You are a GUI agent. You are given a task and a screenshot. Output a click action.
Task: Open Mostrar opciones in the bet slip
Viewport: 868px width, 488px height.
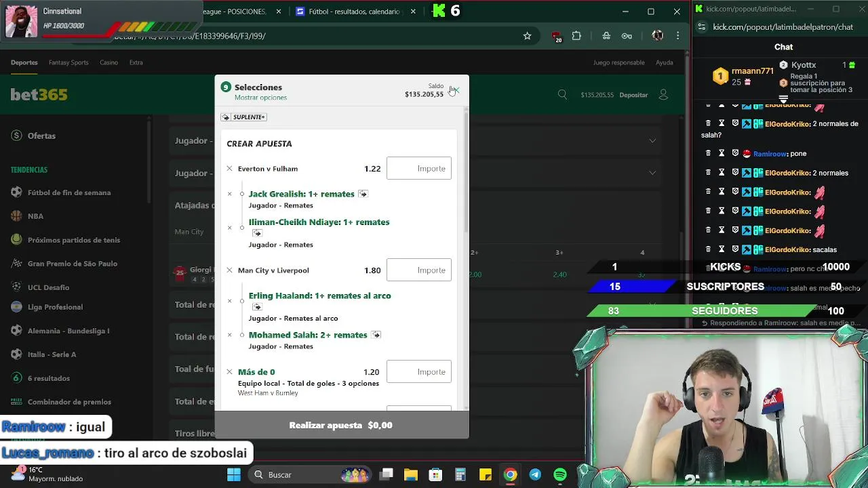point(260,98)
